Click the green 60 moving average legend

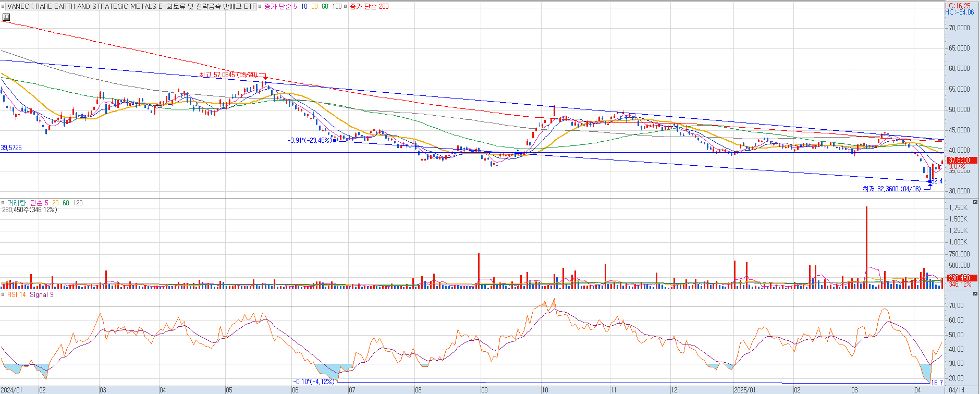coord(325,7)
